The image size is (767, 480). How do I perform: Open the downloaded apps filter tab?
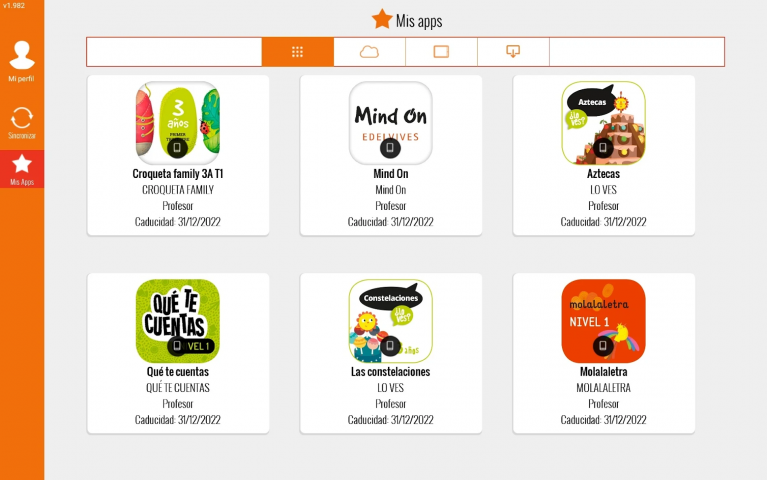(513, 52)
